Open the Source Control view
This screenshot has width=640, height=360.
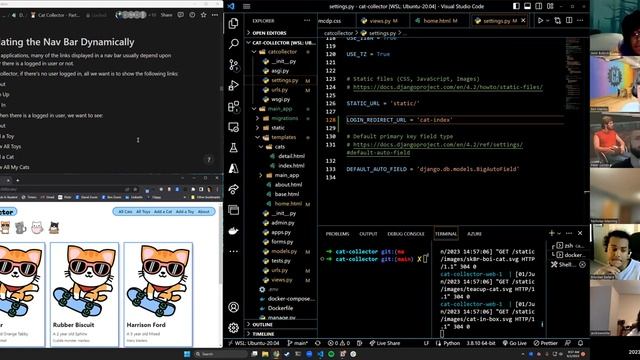coord(233,64)
